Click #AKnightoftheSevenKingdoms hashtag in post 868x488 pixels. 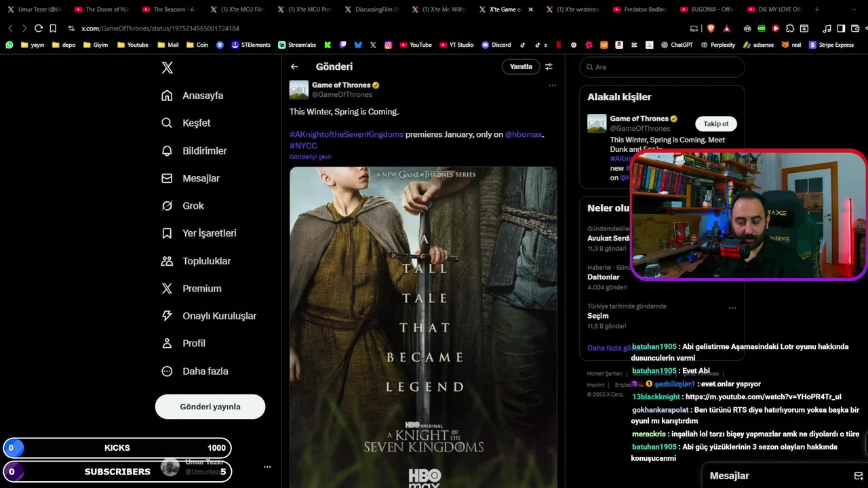pos(347,134)
